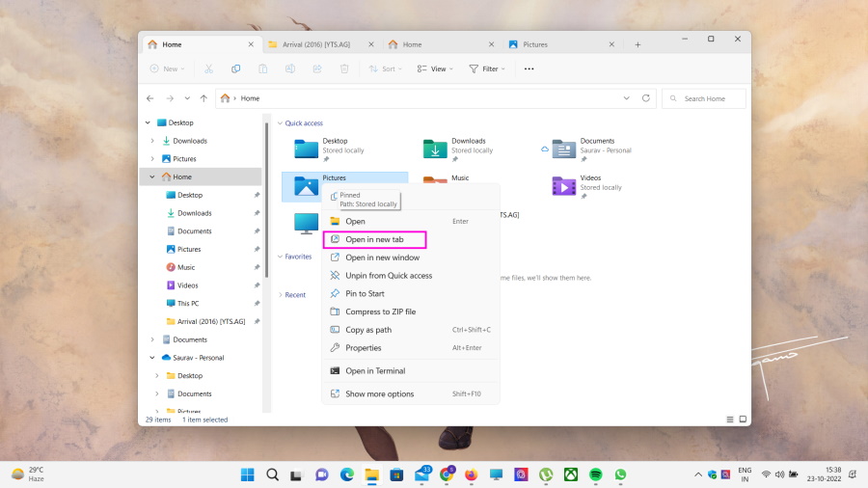The height and width of the screenshot is (488, 868).
Task: Open the View dropdown menu
Action: (x=436, y=68)
